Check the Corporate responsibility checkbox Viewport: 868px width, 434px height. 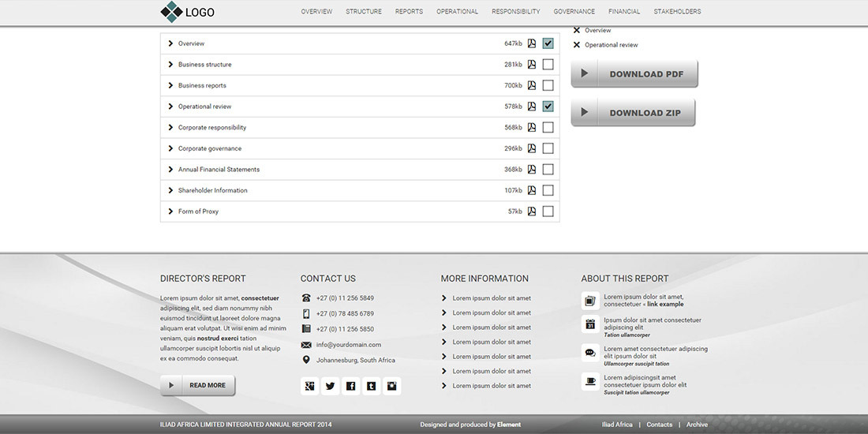tap(548, 127)
